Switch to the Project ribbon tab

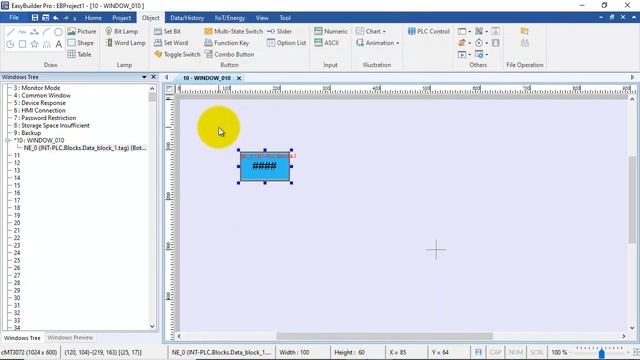tap(122, 18)
